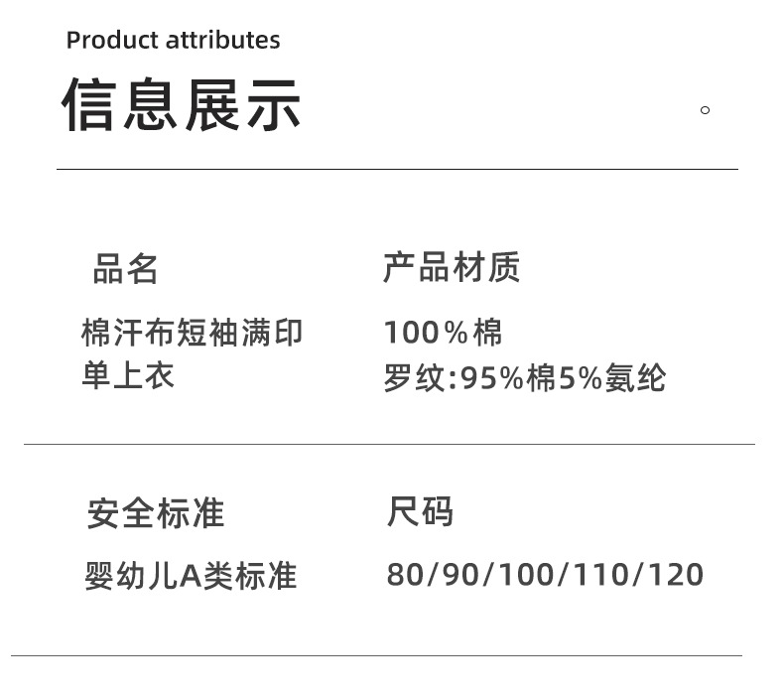Click the 安全标准 label
The height and width of the screenshot is (696, 784).
pyautogui.click(x=156, y=513)
